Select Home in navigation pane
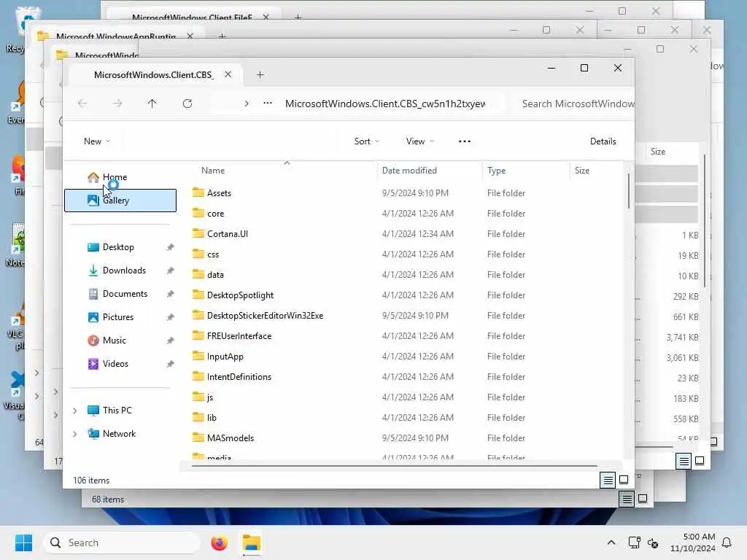The image size is (747, 560). pyautogui.click(x=120, y=177)
